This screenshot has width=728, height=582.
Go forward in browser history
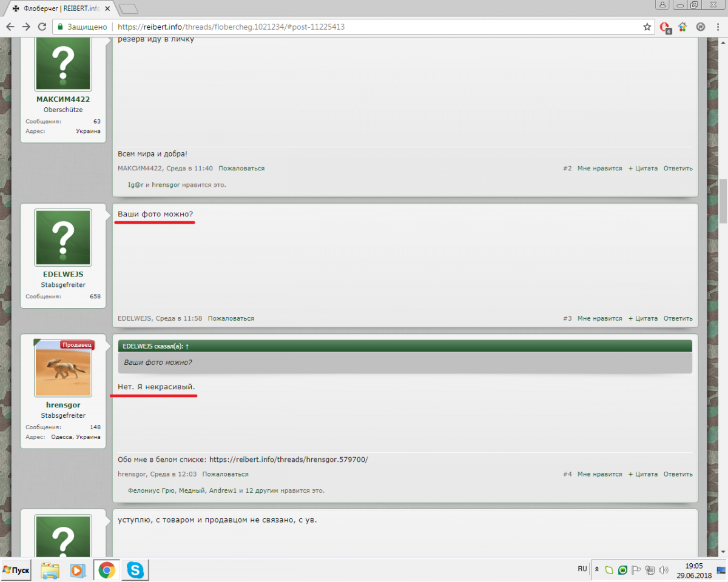click(x=26, y=27)
